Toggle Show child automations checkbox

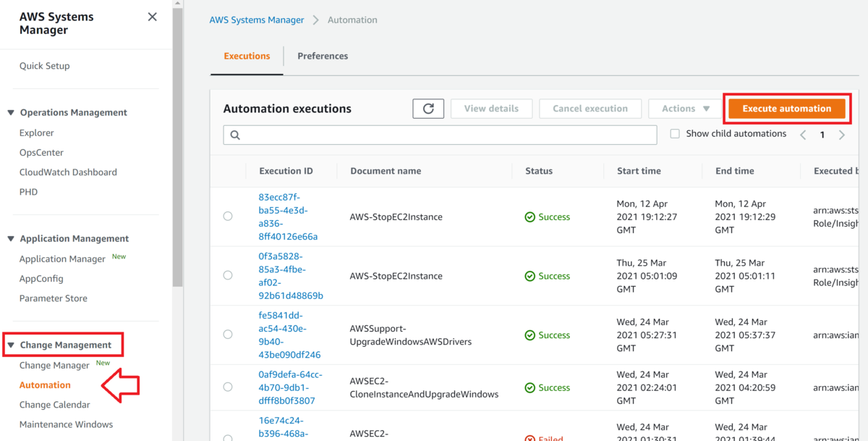pyautogui.click(x=675, y=134)
